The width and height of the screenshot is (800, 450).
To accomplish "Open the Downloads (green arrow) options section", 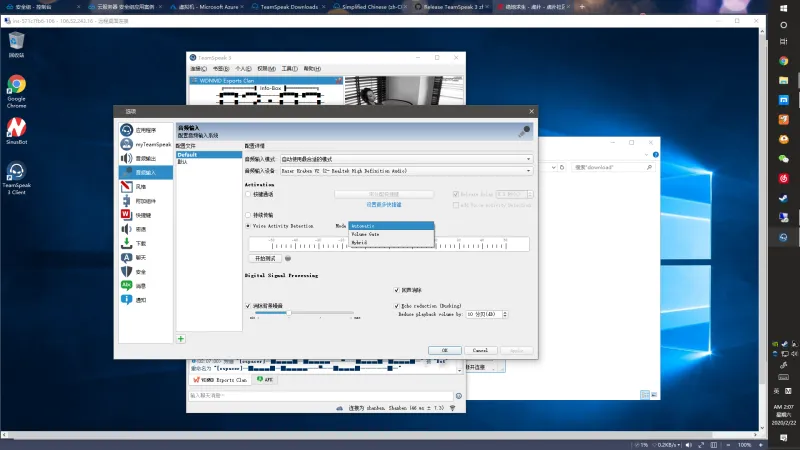I will coord(145,243).
